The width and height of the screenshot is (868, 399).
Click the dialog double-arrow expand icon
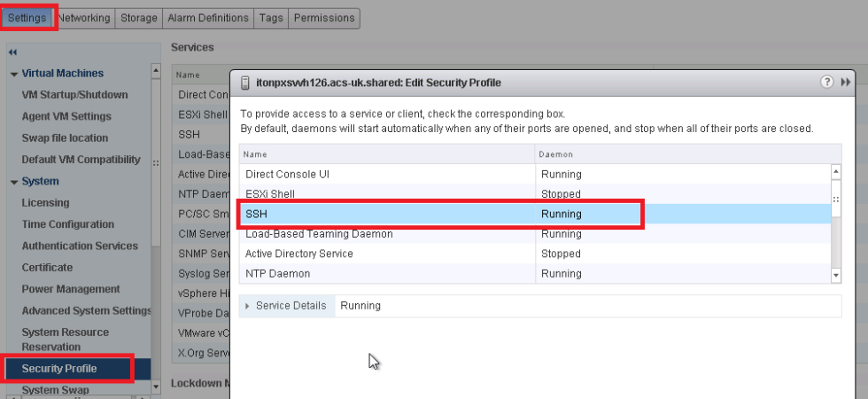tap(845, 82)
